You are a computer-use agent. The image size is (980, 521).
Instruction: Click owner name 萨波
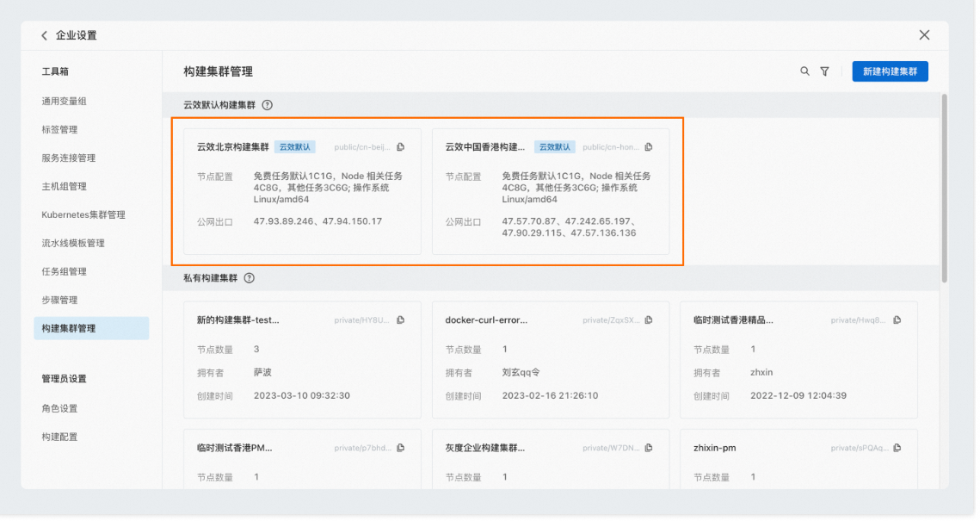coord(264,374)
